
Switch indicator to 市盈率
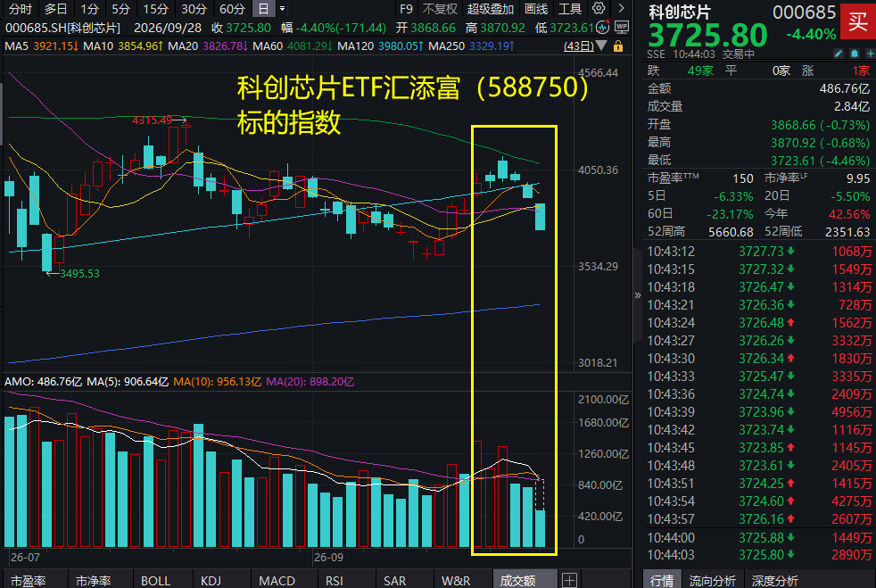tap(28, 580)
